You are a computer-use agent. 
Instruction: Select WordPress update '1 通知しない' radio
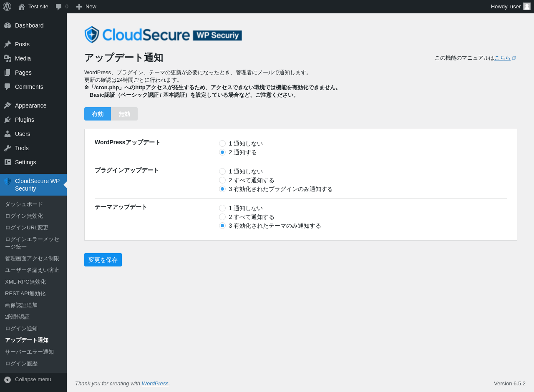(222, 143)
